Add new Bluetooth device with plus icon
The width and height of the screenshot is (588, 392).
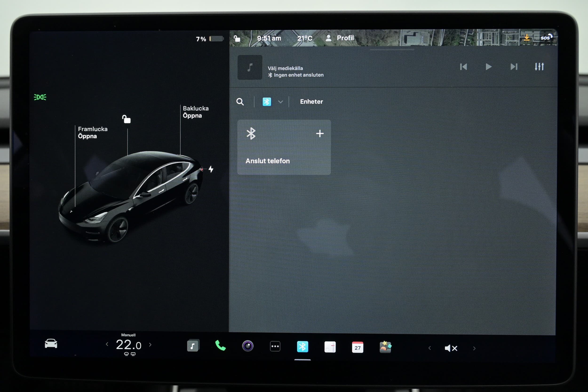320,134
